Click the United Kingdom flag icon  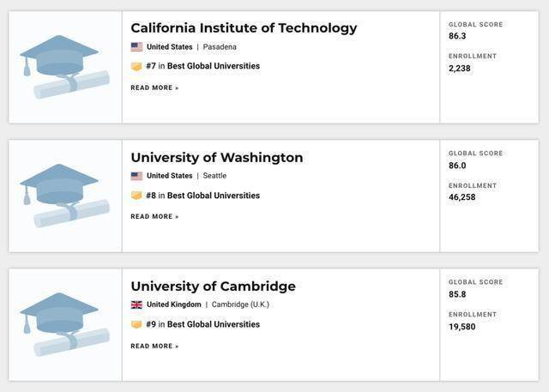[x=136, y=305]
